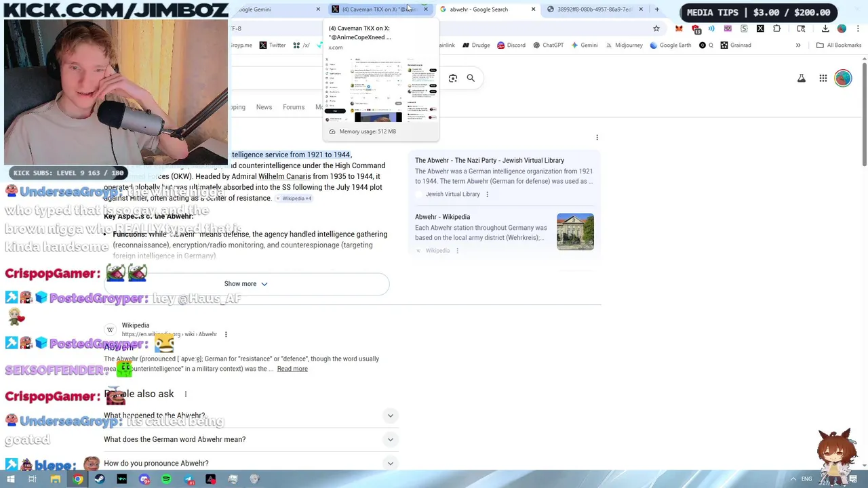The height and width of the screenshot is (488, 868).
Task: Click the Google search magnifier icon
Action: coord(471,78)
